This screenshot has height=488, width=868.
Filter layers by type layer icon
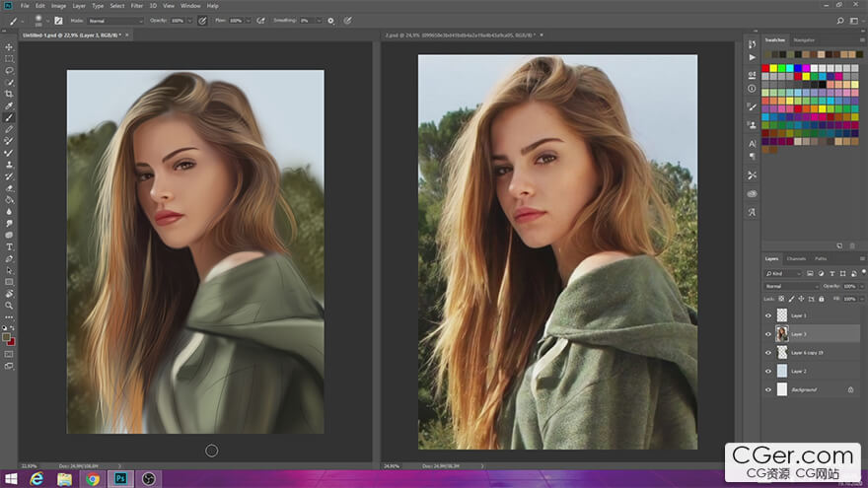click(832, 273)
